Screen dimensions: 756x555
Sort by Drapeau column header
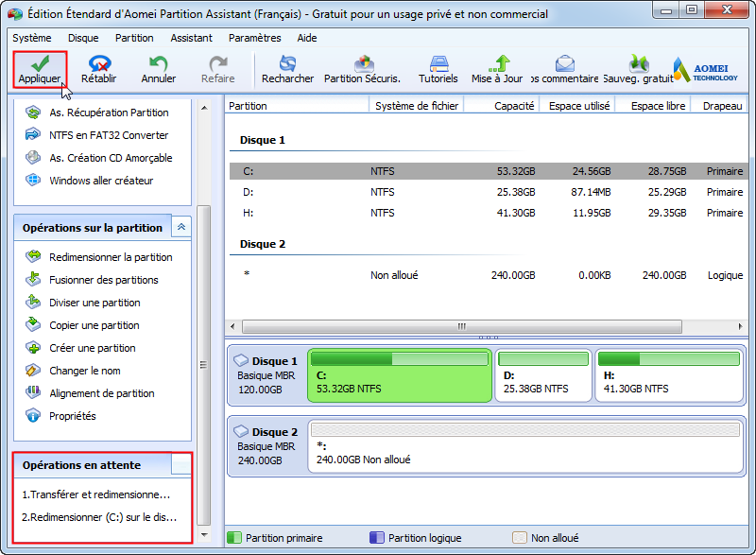[720, 106]
